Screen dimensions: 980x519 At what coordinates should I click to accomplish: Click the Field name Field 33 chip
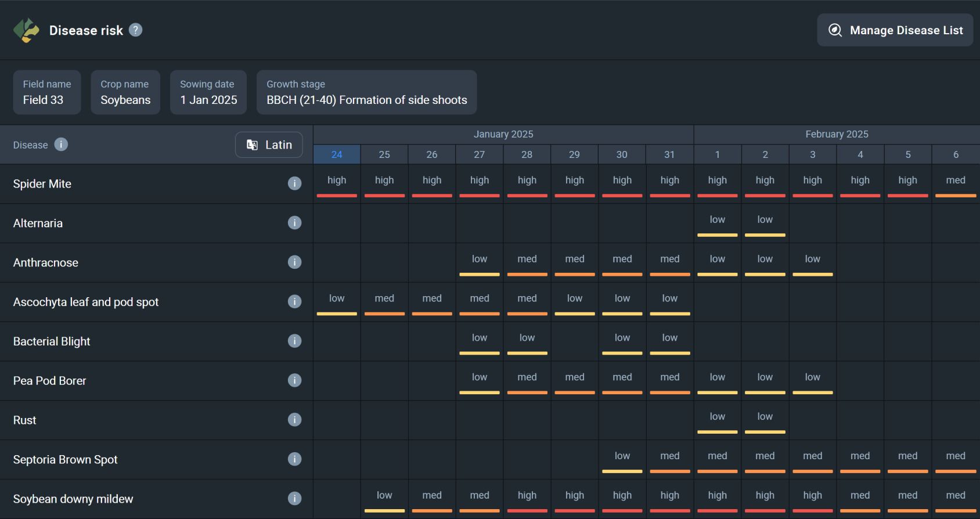click(47, 92)
